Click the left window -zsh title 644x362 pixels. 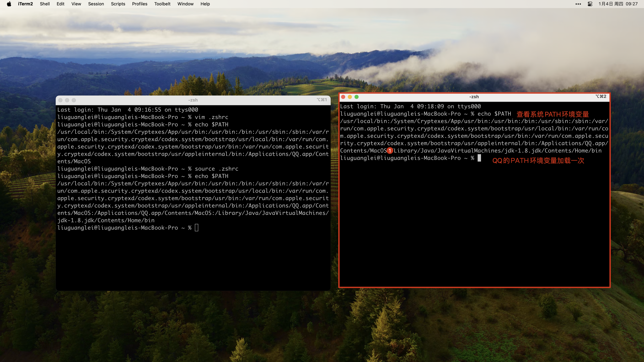[193, 100]
